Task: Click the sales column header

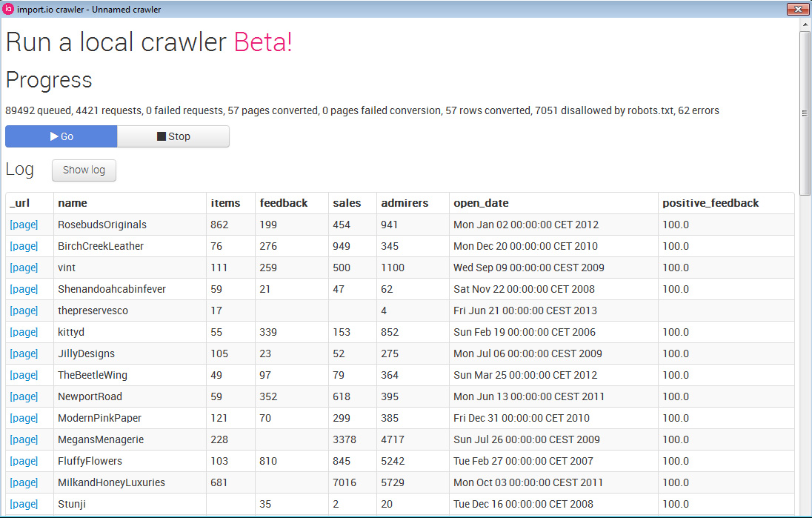Action: click(x=347, y=203)
